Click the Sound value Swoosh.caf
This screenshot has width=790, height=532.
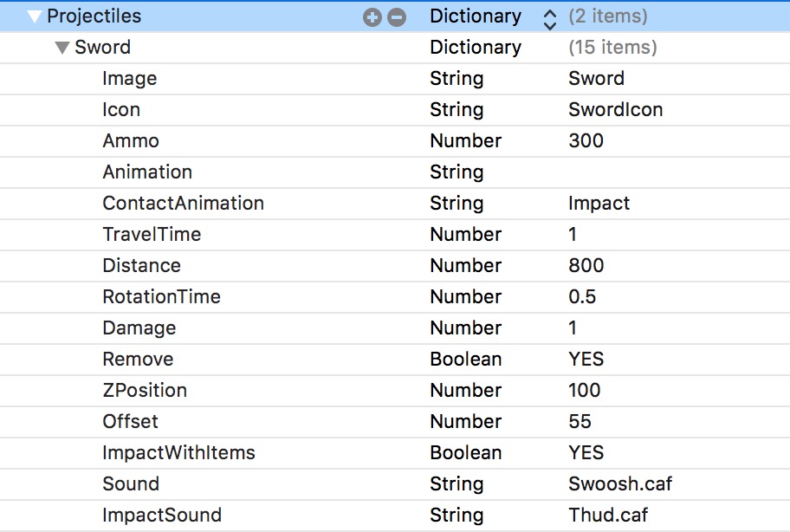(x=620, y=483)
